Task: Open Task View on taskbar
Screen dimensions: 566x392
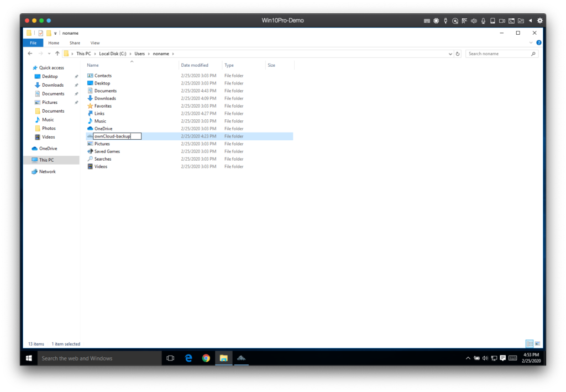Action: [x=170, y=358]
